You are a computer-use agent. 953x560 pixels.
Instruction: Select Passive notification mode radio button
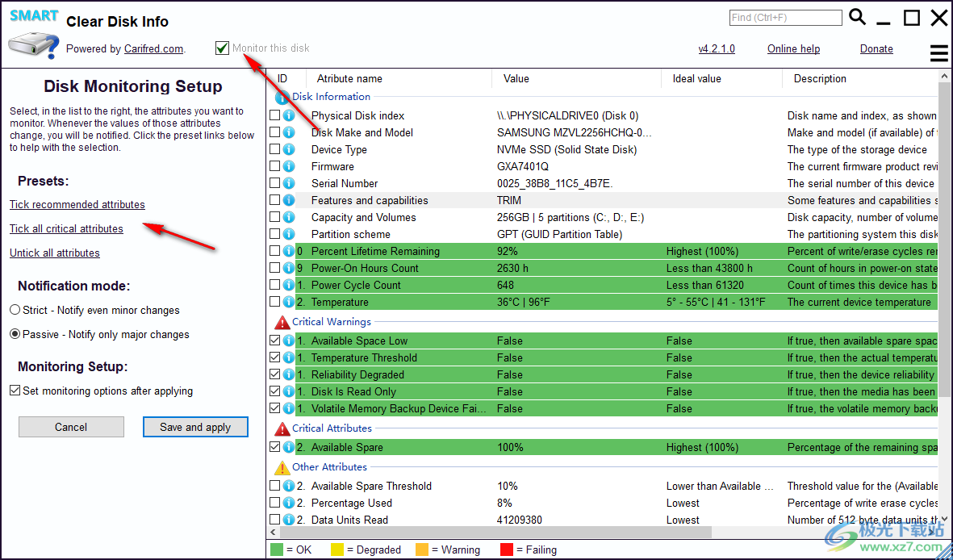pyautogui.click(x=15, y=335)
